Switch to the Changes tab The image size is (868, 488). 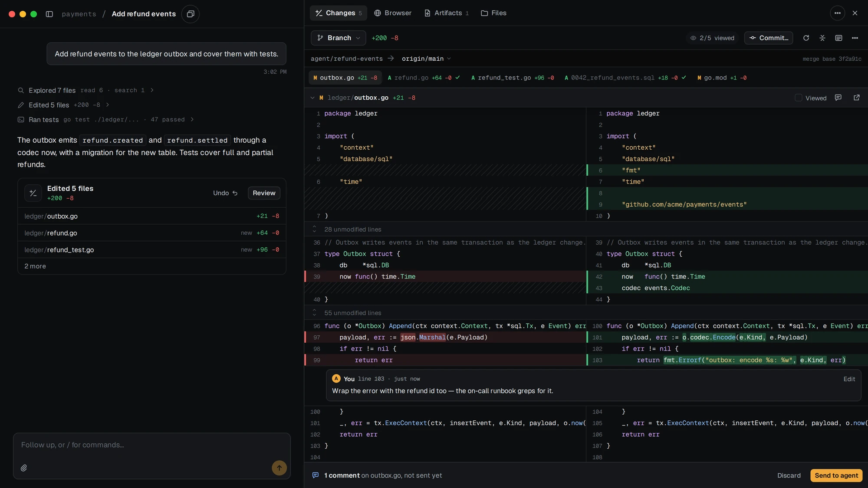339,13
